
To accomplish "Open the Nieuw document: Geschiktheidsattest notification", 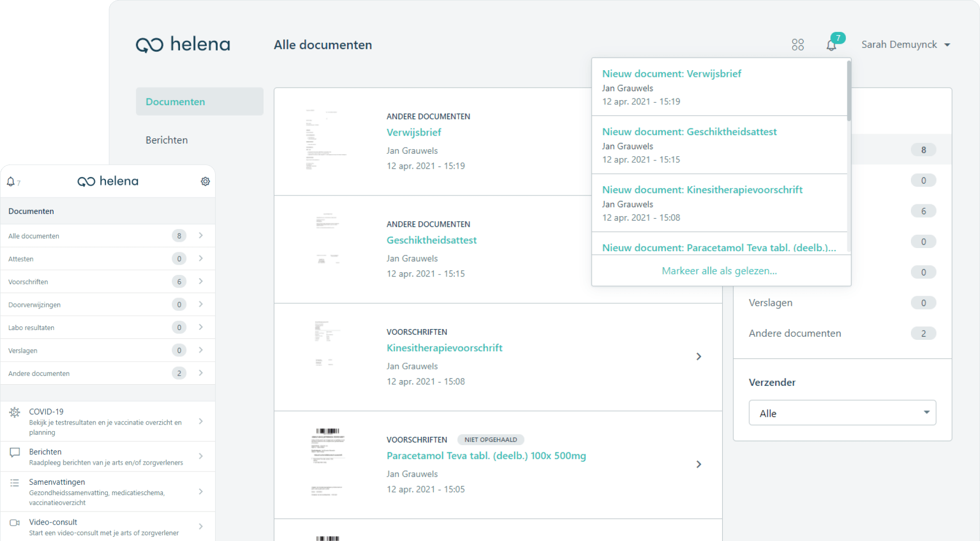I will tap(689, 132).
